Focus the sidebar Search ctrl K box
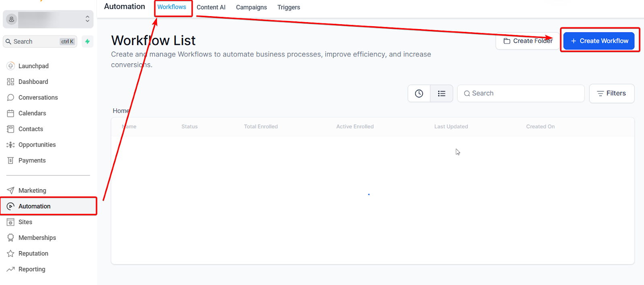644x285 pixels. 40,42
